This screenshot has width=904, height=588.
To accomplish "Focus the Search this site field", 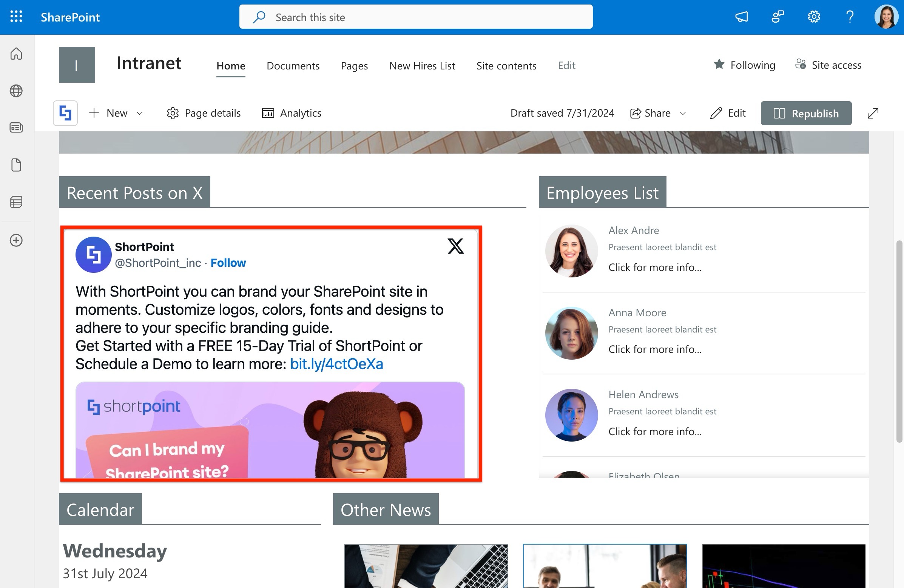I will [415, 17].
